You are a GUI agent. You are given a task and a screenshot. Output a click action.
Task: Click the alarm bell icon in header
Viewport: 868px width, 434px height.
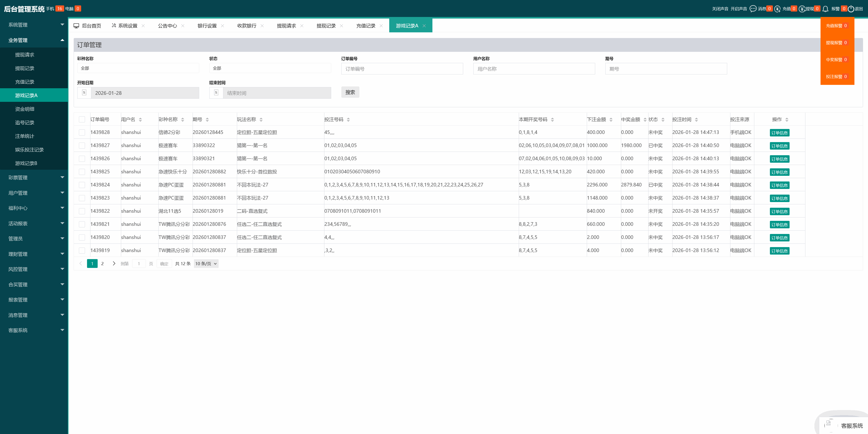point(825,9)
